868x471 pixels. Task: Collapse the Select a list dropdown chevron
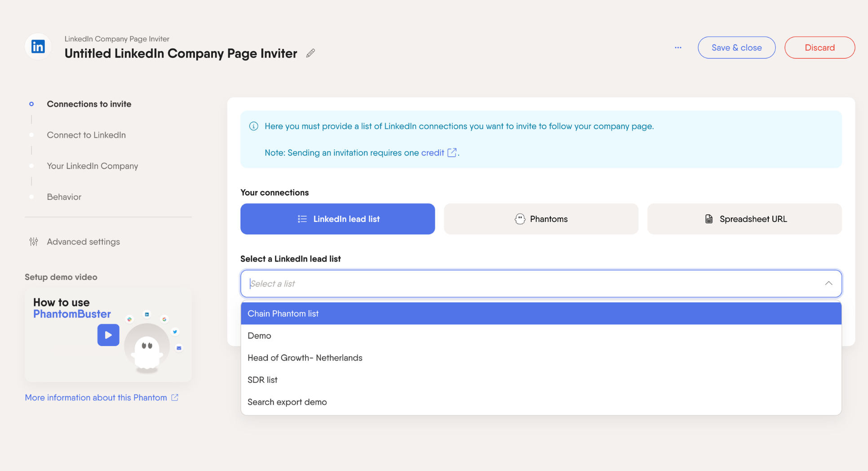[x=828, y=284]
